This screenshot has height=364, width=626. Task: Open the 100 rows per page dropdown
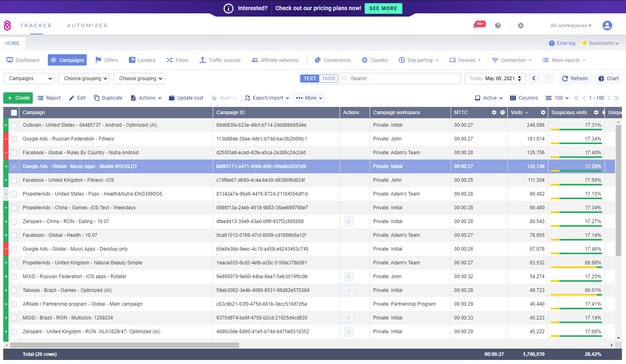[x=557, y=98]
